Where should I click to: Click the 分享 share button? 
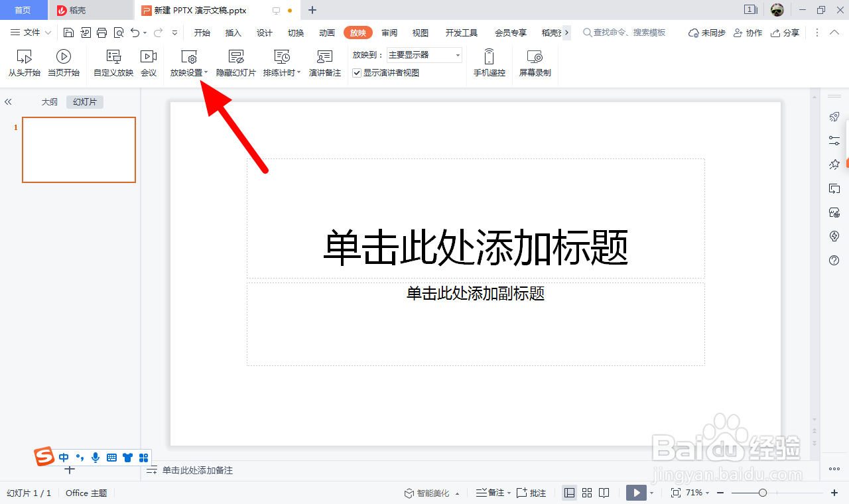(x=785, y=32)
